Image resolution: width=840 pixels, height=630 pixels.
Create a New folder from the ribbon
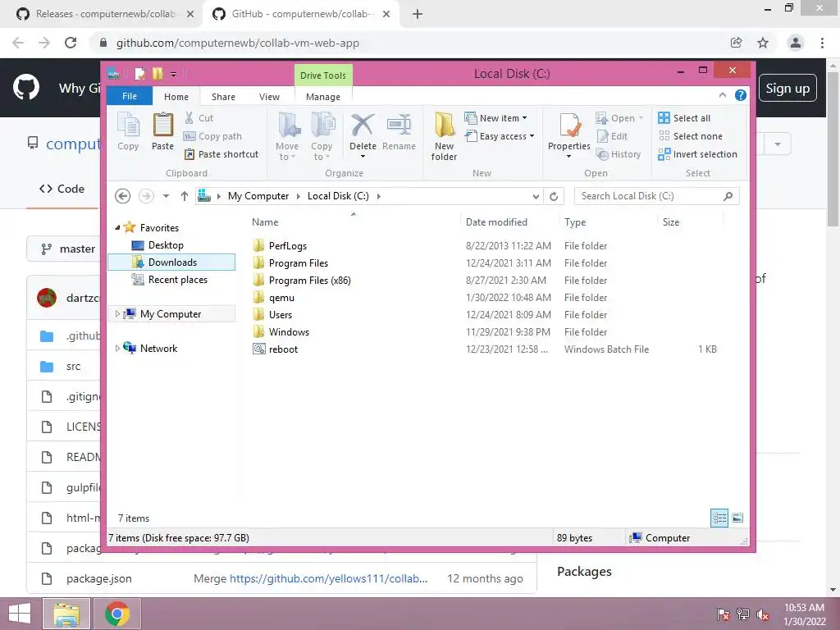point(444,136)
